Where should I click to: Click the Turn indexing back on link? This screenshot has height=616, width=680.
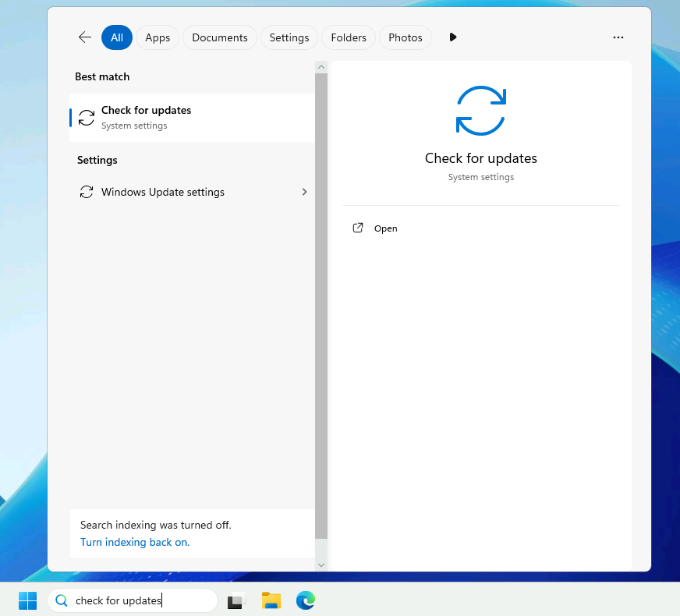click(x=134, y=542)
